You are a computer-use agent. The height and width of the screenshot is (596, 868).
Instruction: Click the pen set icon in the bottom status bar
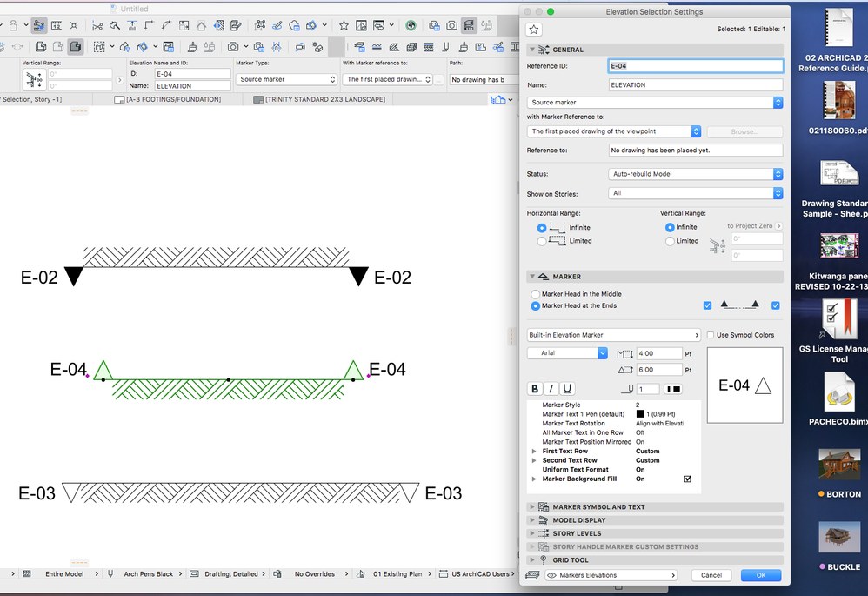point(110,574)
